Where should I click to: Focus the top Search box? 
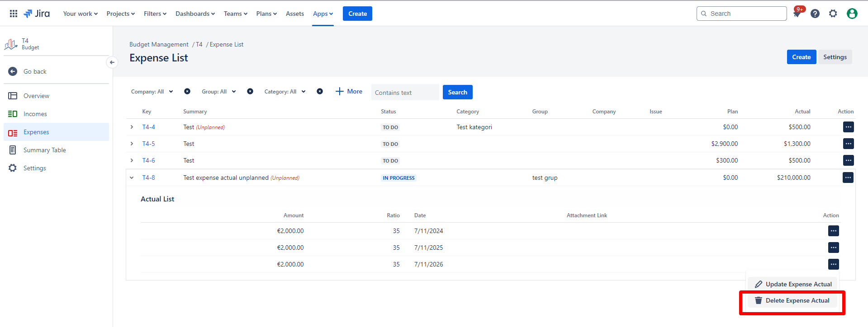(742, 14)
